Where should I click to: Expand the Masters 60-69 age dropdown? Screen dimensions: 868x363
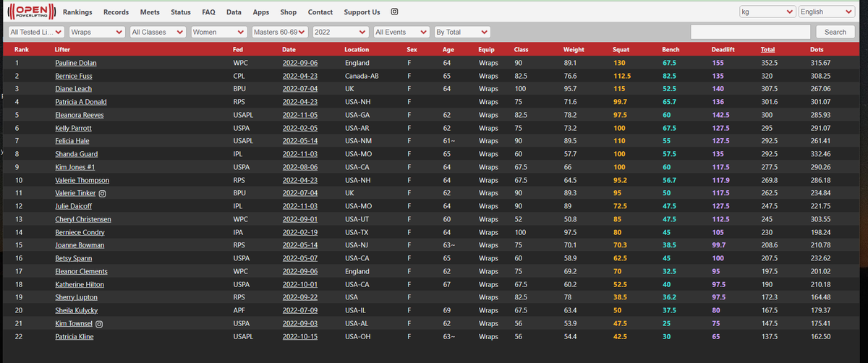click(281, 32)
